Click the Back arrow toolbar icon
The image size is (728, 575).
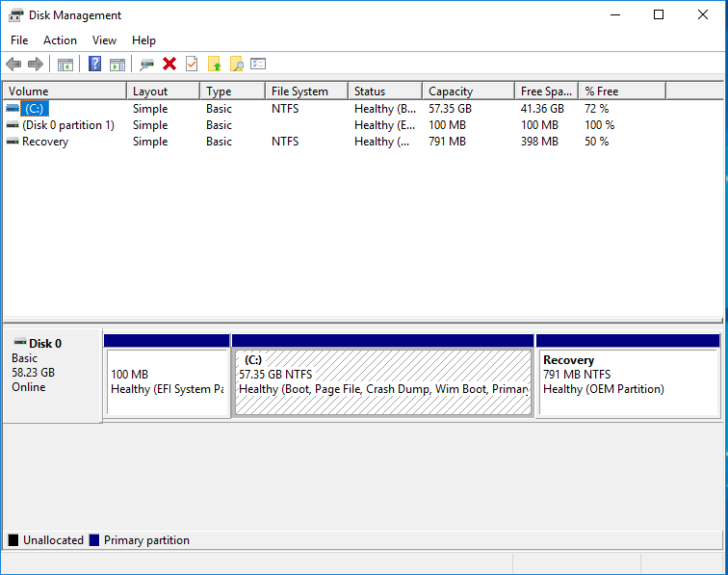tap(13, 64)
